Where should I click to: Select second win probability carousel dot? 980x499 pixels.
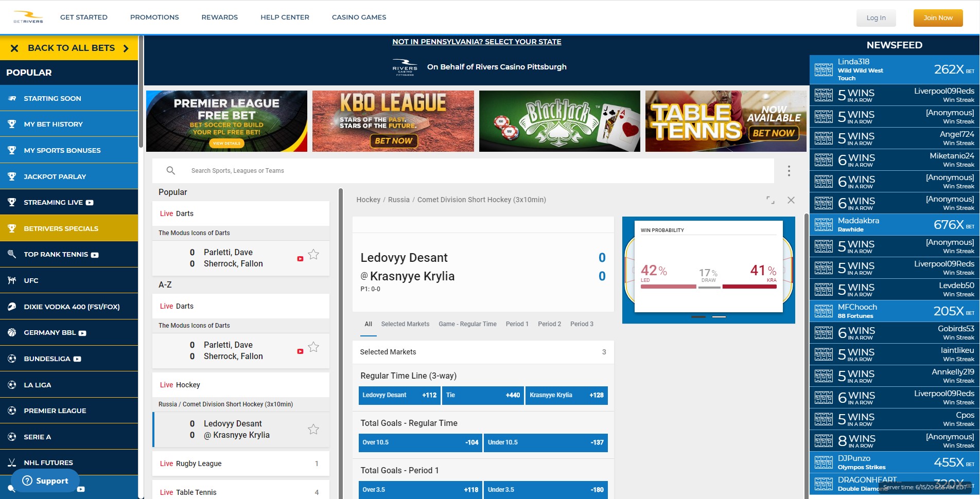click(719, 317)
